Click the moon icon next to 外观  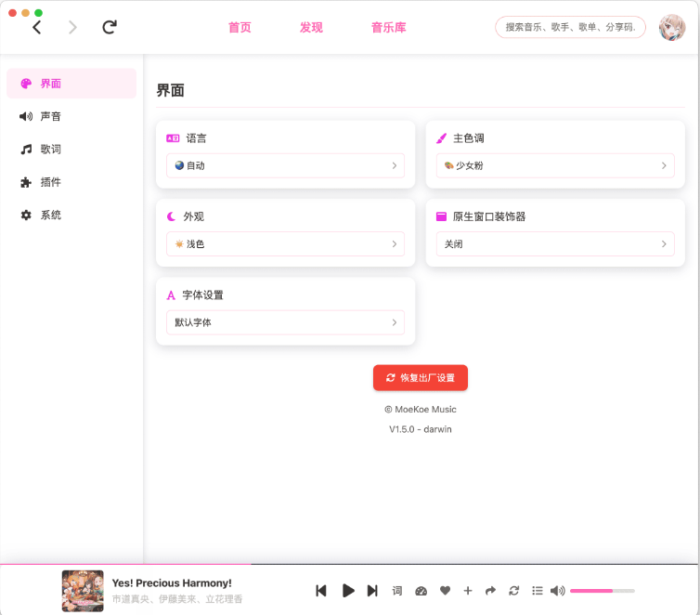(x=172, y=216)
